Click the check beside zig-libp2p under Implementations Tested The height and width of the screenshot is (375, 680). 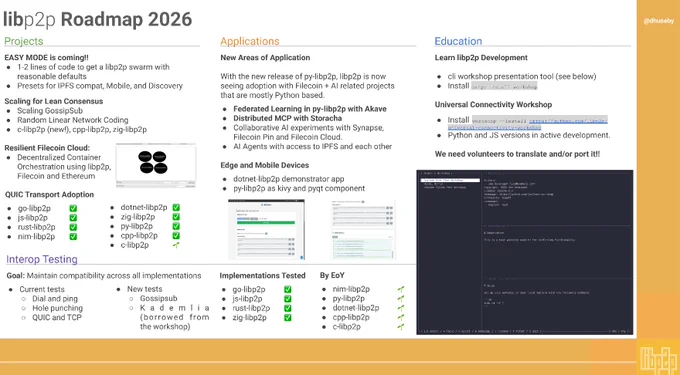[288, 318]
